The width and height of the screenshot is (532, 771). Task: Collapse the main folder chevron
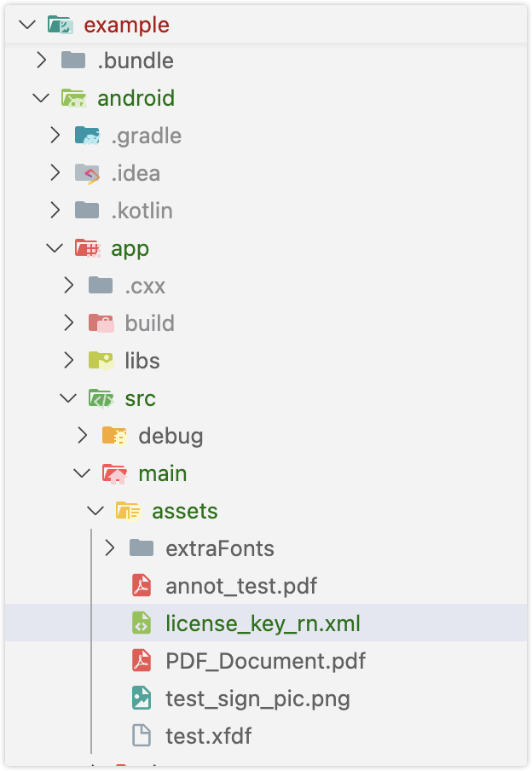click(x=82, y=473)
